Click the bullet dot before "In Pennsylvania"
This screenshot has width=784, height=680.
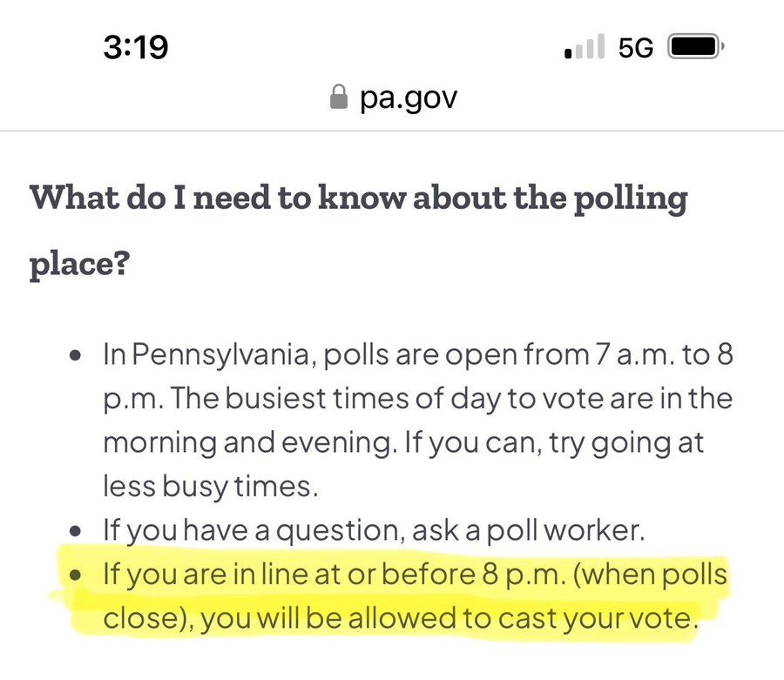[77, 357]
